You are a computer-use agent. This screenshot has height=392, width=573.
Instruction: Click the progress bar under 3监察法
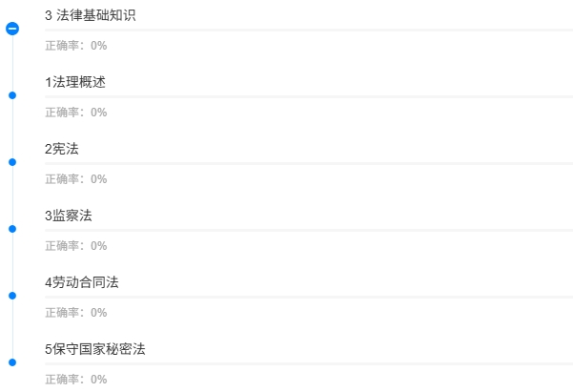coord(309,231)
